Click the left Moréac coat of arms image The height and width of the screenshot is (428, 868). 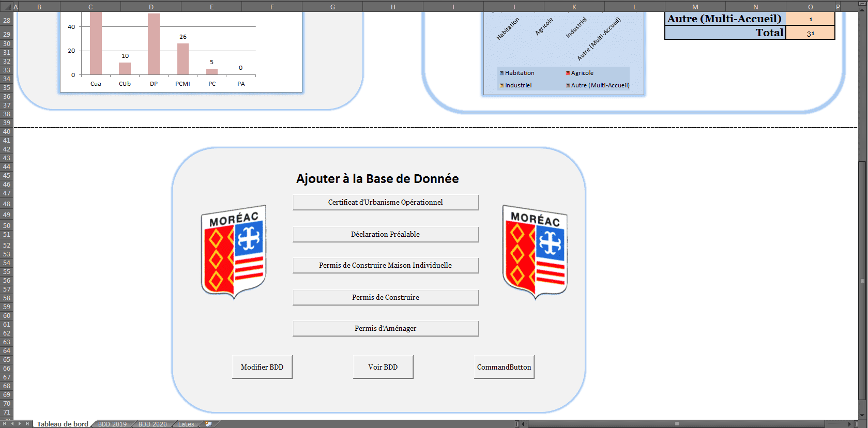pyautogui.click(x=234, y=252)
